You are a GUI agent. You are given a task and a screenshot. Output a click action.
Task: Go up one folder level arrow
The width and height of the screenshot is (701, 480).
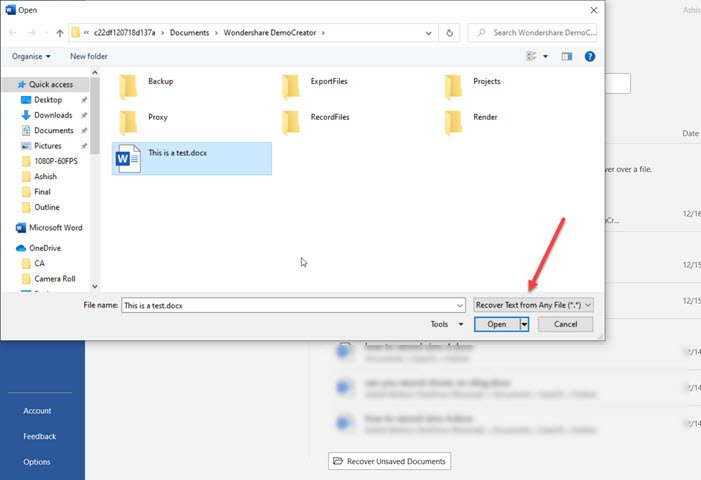point(60,33)
